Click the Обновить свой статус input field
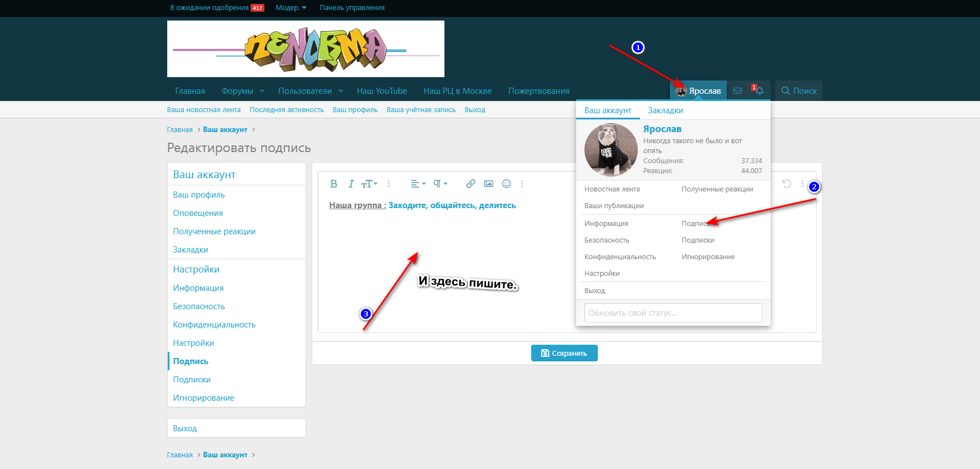 click(673, 313)
